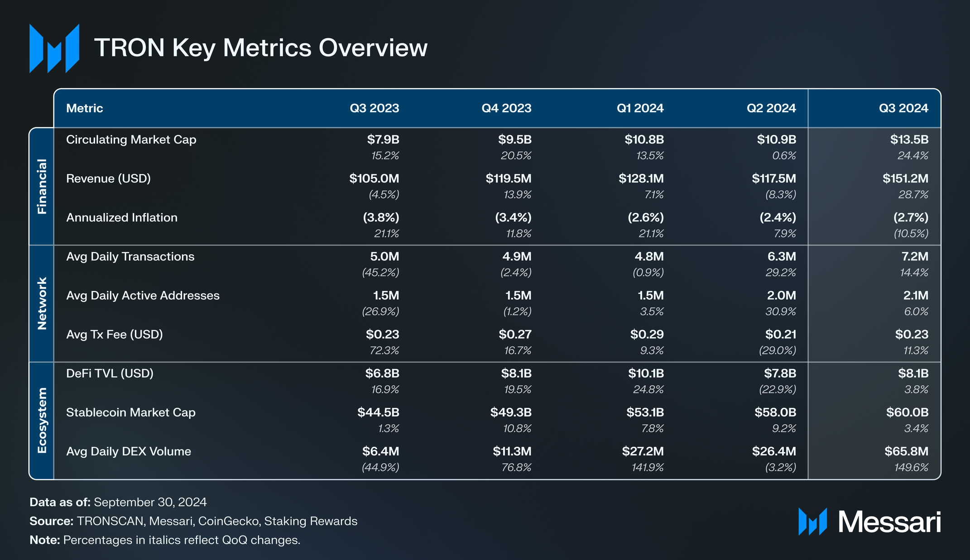Screen dimensions: 970x560
Task: Click the Source line with TRONSCAN text
Action: tap(193, 521)
